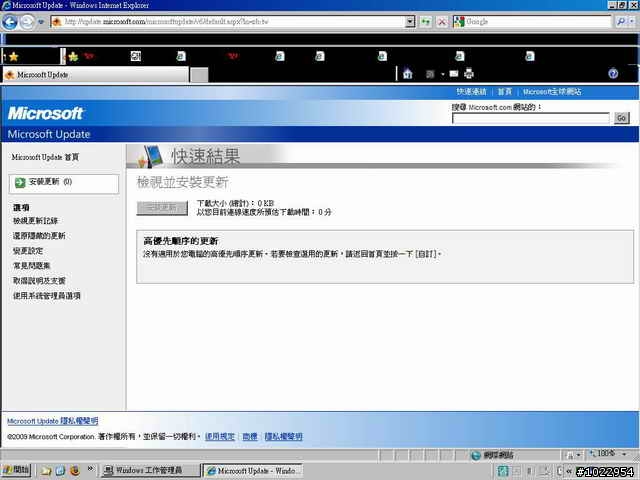
Task: Go back with the browser Back button
Action: 10,22
